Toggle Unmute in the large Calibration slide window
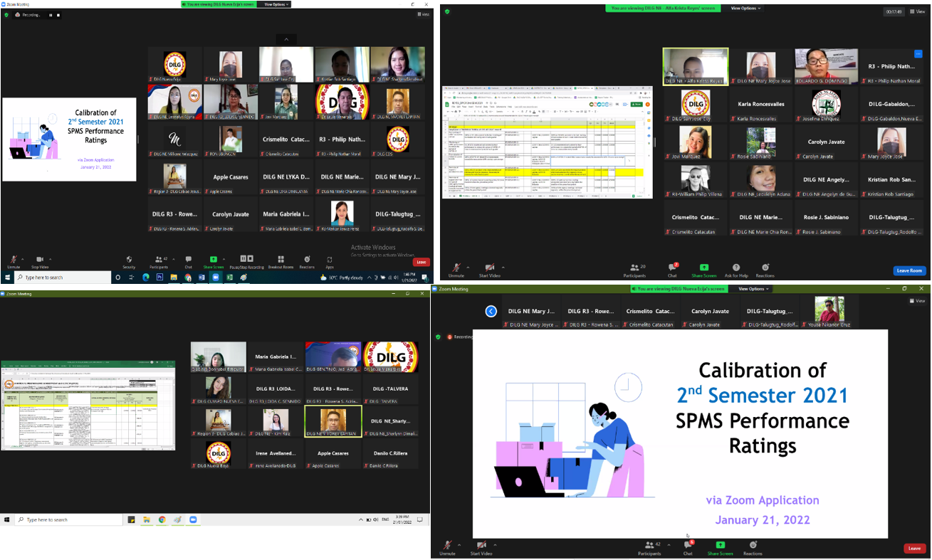 pos(447,548)
